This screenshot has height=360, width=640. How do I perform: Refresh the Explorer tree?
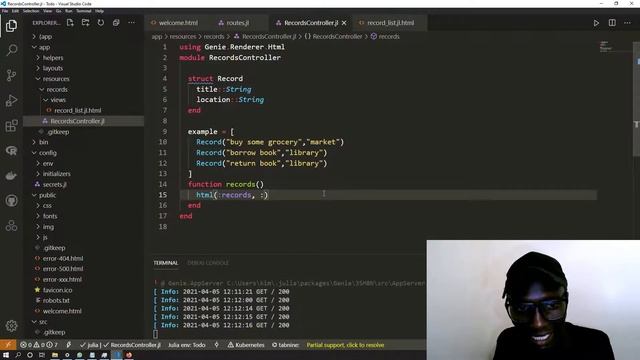(101, 23)
